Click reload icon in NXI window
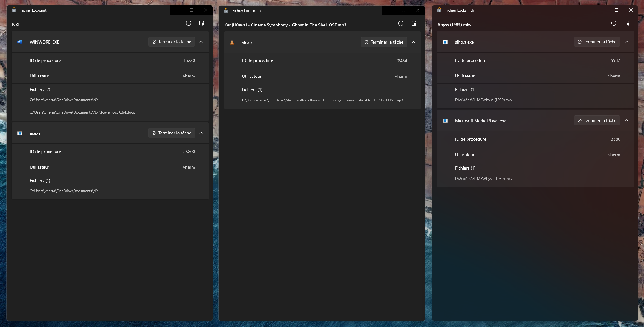The width and height of the screenshot is (644, 327). [x=189, y=23]
